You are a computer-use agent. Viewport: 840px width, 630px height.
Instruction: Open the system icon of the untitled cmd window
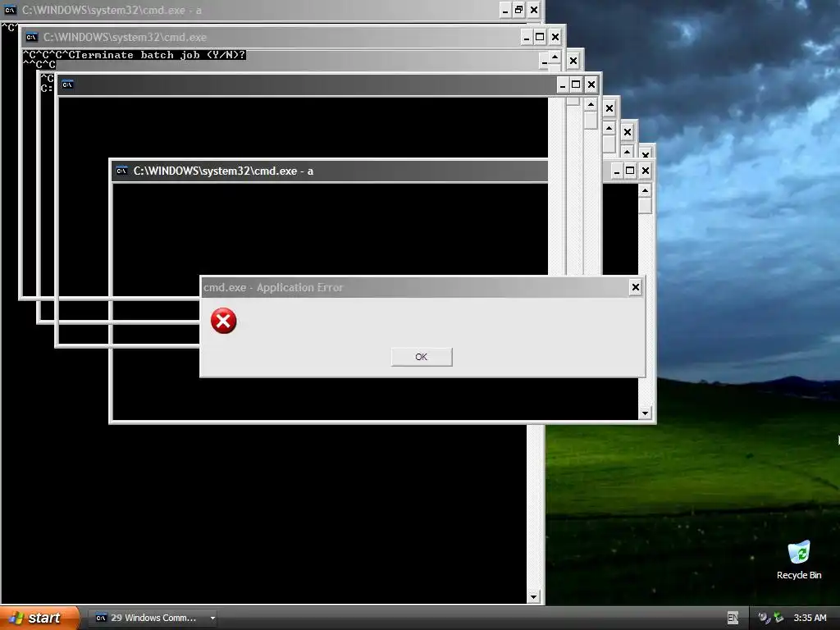click(67, 84)
